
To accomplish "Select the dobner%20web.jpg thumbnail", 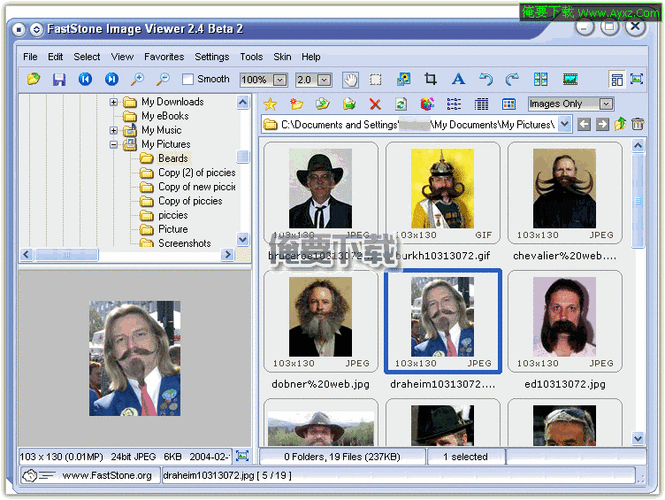I will [x=320, y=321].
